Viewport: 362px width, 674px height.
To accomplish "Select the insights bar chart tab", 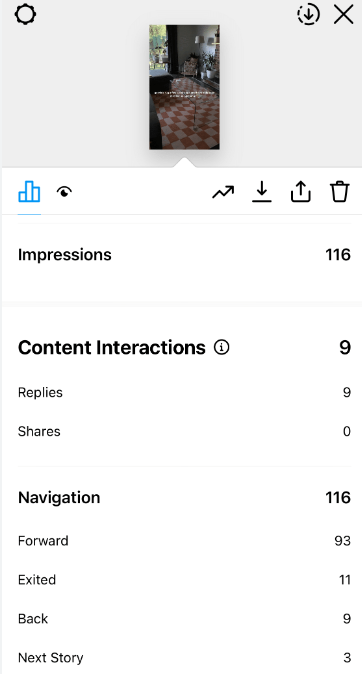I will (29, 191).
